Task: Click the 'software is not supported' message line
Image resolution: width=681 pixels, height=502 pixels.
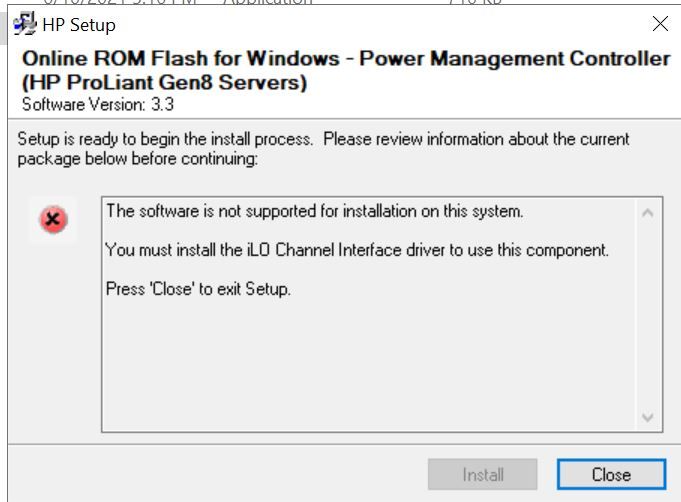Action: [315, 211]
